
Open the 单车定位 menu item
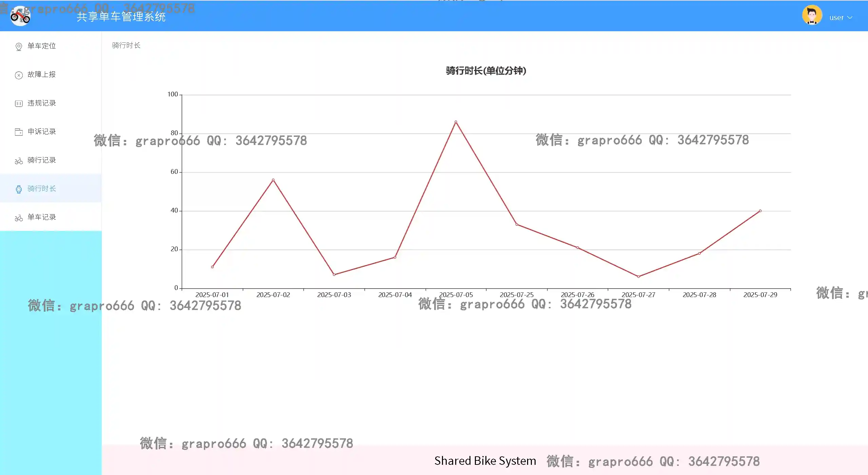[x=42, y=46]
